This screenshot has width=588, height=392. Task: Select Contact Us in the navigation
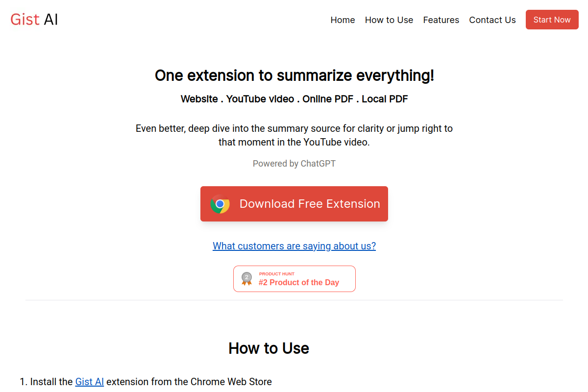(x=492, y=20)
